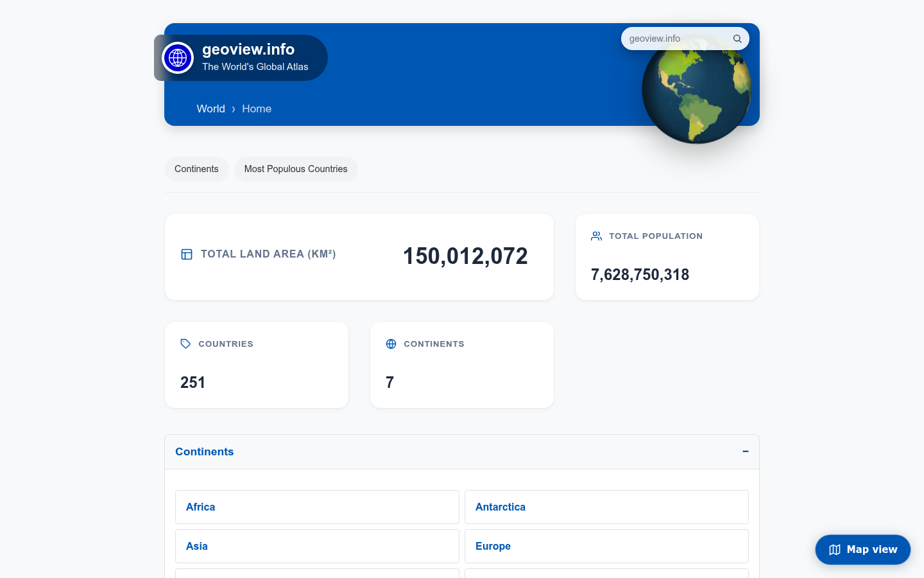Open the Europe continent link
The image size is (924, 578).
pyautogui.click(x=606, y=547)
